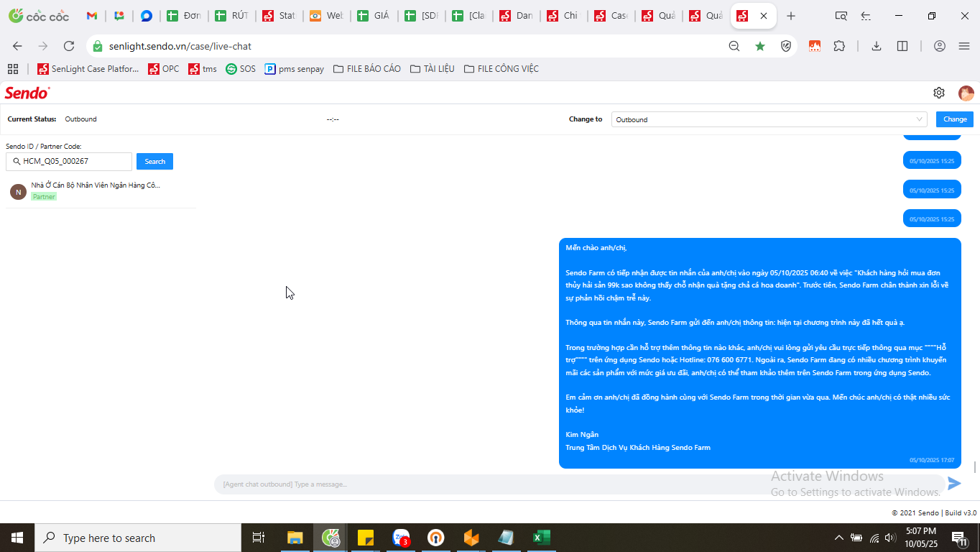The image size is (980, 552).
Task: Toggle the green bookmark star
Action: click(x=760, y=46)
